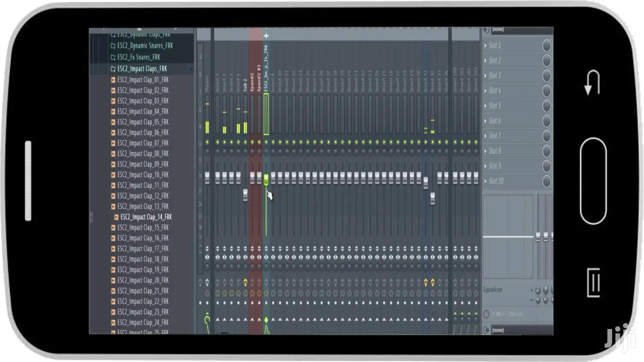Click the Slot 4 label

click(495, 90)
